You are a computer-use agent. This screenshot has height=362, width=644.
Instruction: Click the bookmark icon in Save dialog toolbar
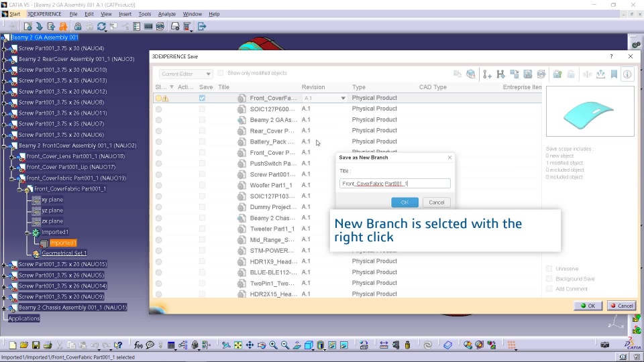tap(614, 74)
